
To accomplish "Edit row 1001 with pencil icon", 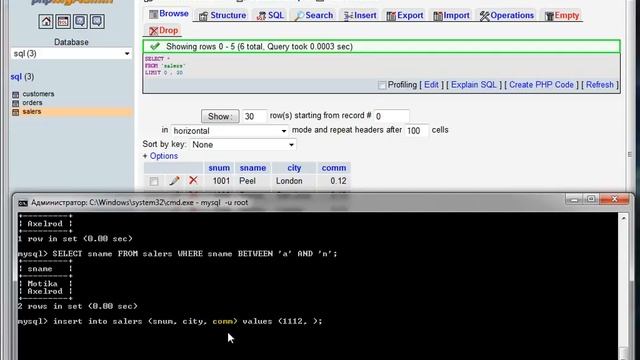I will [x=174, y=180].
